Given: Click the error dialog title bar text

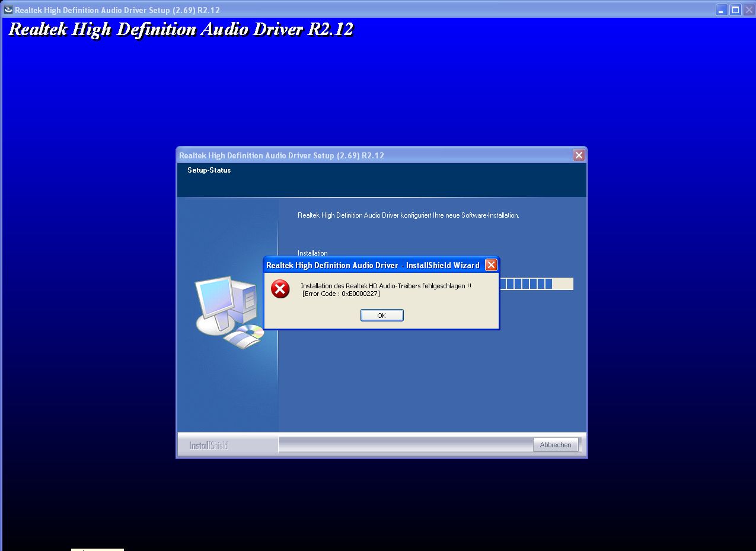Looking at the screenshot, I should pyautogui.click(x=373, y=265).
